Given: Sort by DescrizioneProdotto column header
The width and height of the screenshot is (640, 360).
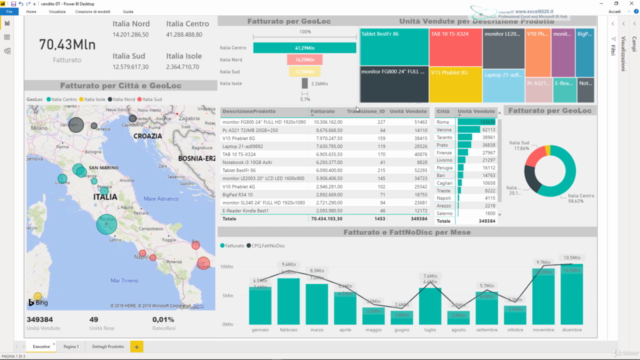Looking at the screenshot, I should [x=249, y=111].
